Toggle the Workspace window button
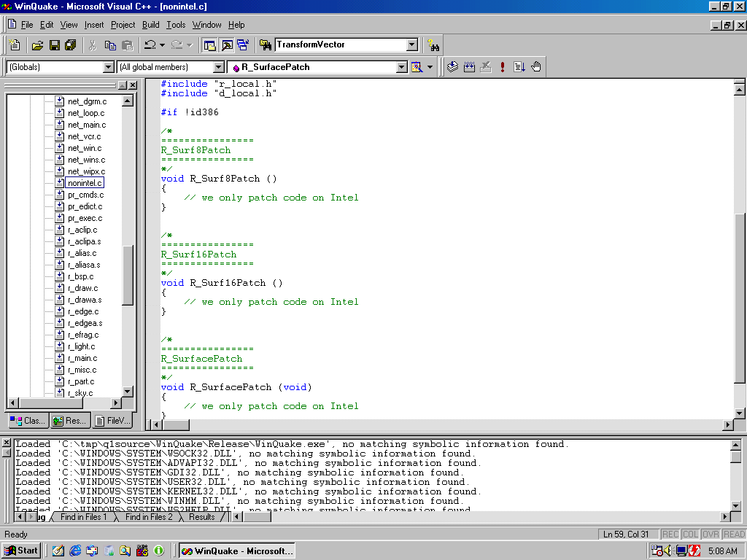The image size is (747, 560). coord(209,44)
